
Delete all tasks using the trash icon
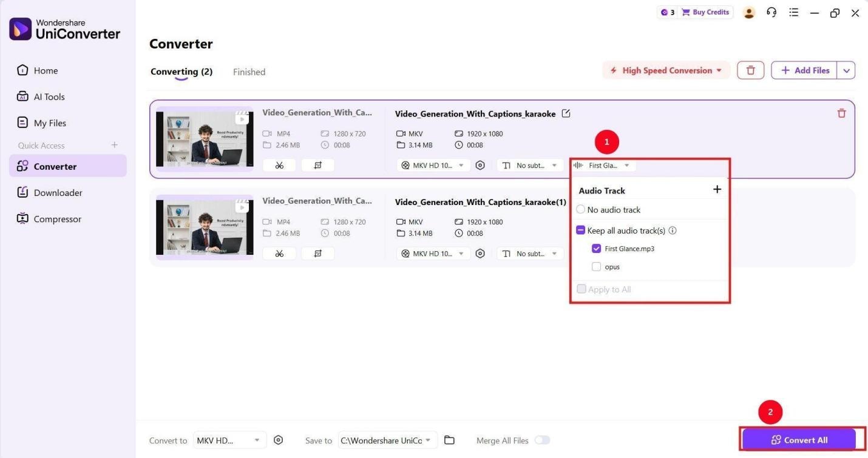[x=750, y=70]
